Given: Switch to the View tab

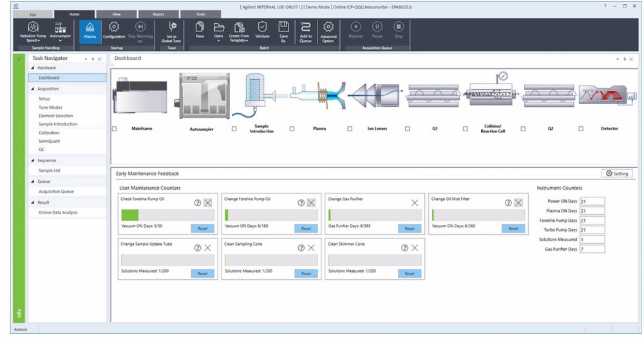Looking at the screenshot, I should (117, 14).
